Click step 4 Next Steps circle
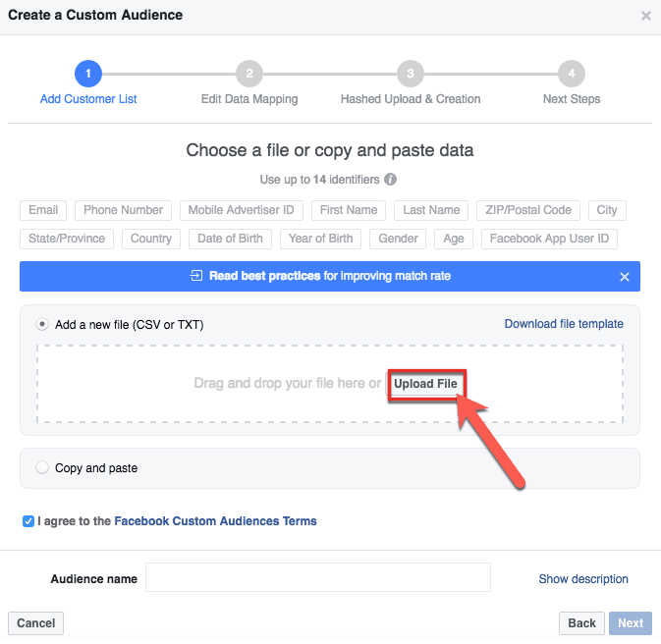 [x=572, y=74]
